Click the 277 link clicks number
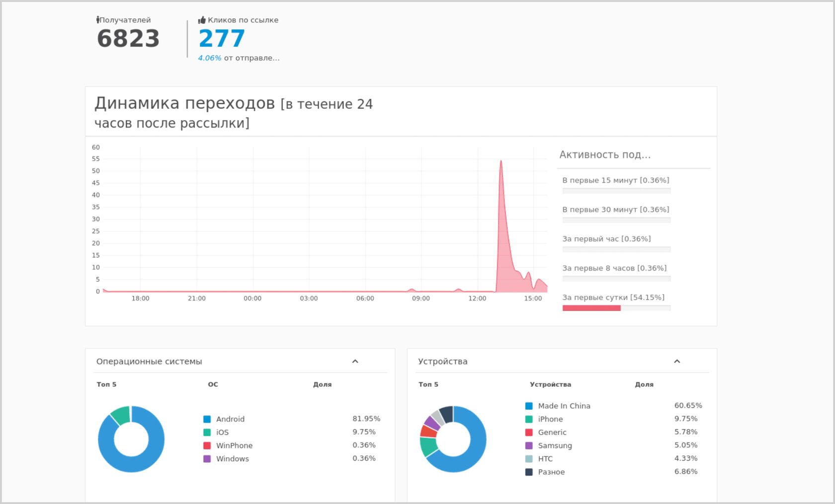The height and width of the screenshot is (504, 835). [x=222, y=39]
